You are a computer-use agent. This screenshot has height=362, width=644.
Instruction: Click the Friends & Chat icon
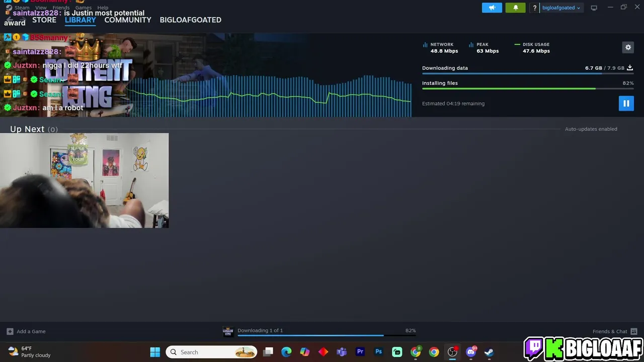click(634, 331)
